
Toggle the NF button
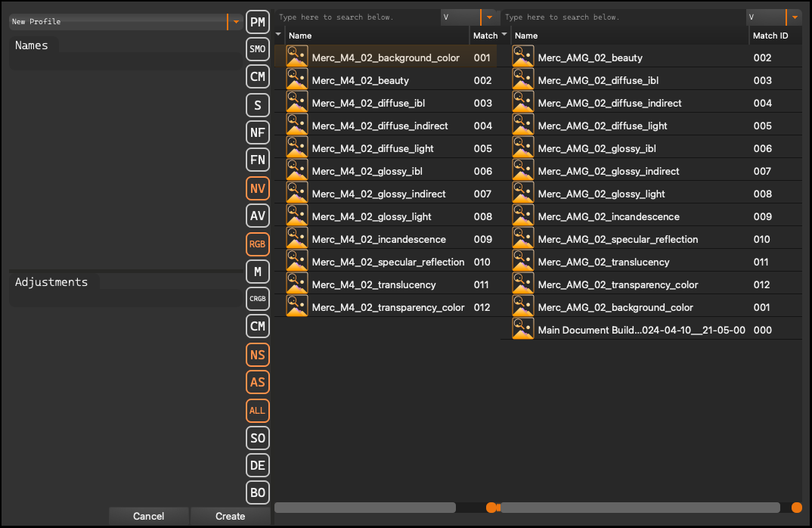pyautogui.click(x=257, y=132)
